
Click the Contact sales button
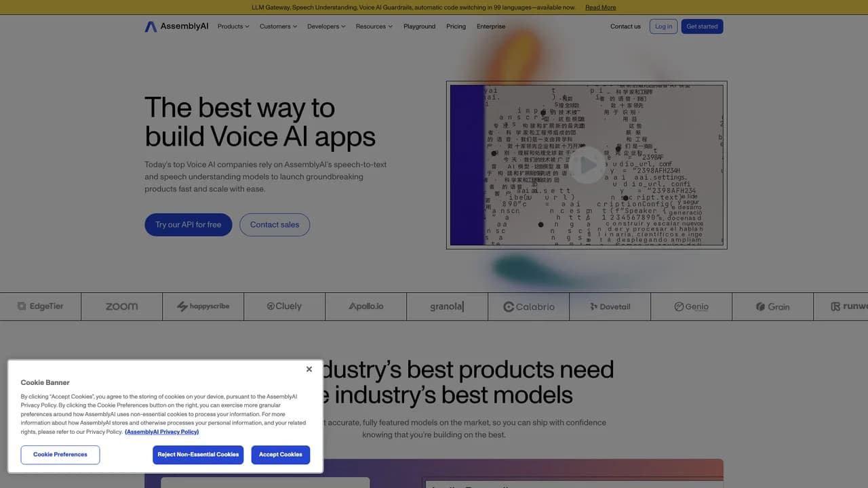coord(275,225)
